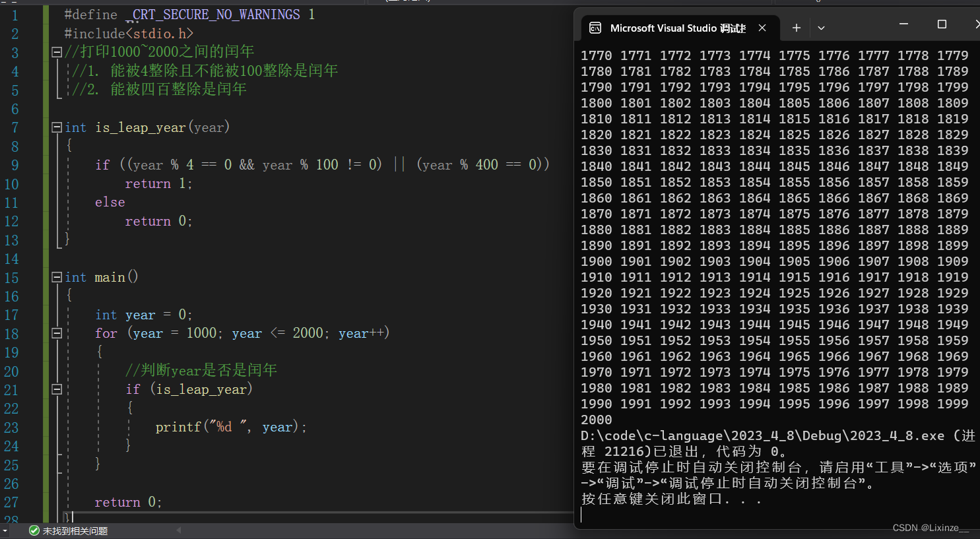Image resolution: width=980 pixels, height=539 pixels.
Task: Collapse the main function at line 15
Action: click(x=57, y=277)
